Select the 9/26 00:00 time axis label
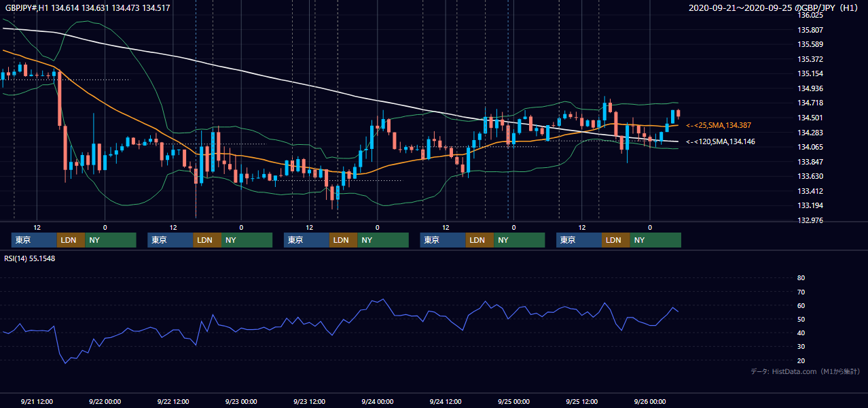The width and height of the screenshot is (868, 408). (x=650, y=401)
